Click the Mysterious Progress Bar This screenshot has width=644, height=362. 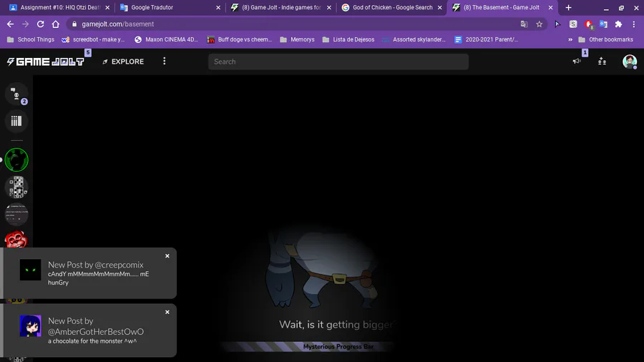click(338, 347)
